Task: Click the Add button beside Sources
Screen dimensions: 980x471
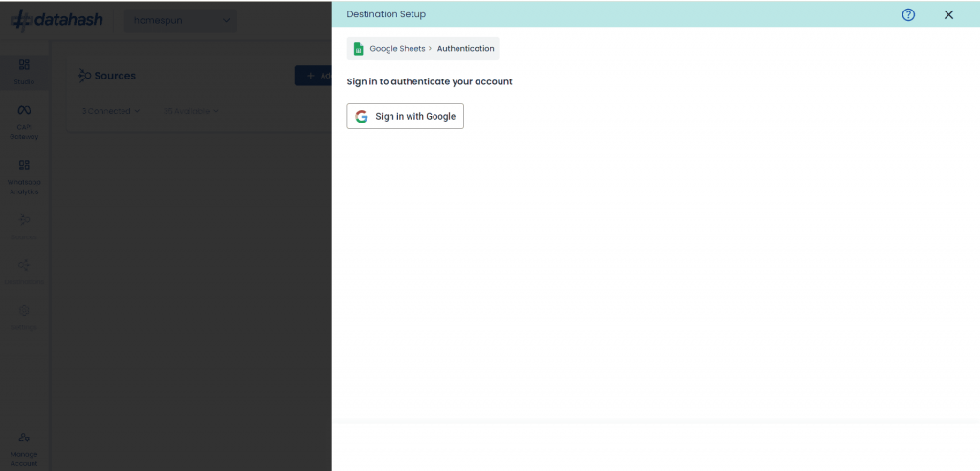Action: [x=313, y=76]
